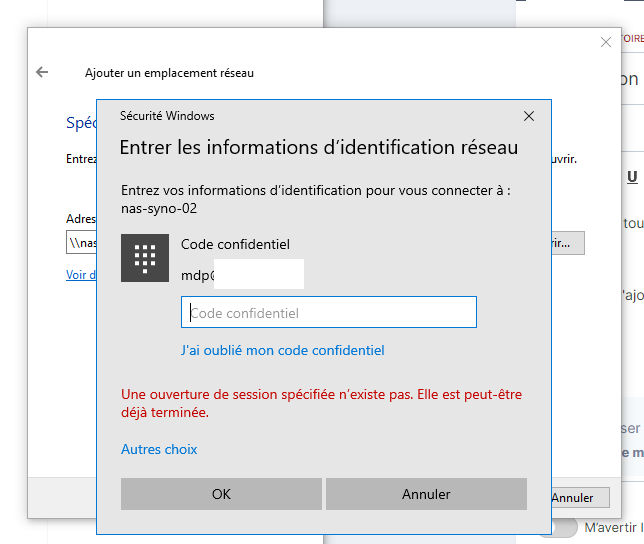Close the Ajouter un emplacement réseau window
The image size is (644, 544).
point(606,42)
